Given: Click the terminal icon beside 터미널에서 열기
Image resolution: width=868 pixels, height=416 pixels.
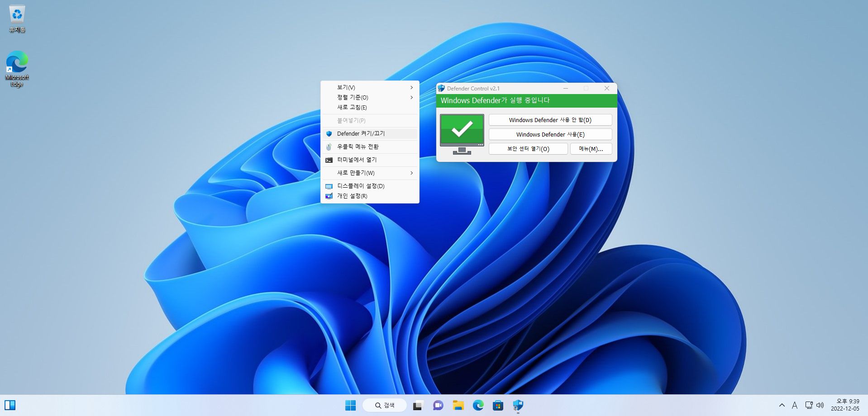Looking at the screenshot, I should (329, 160).
